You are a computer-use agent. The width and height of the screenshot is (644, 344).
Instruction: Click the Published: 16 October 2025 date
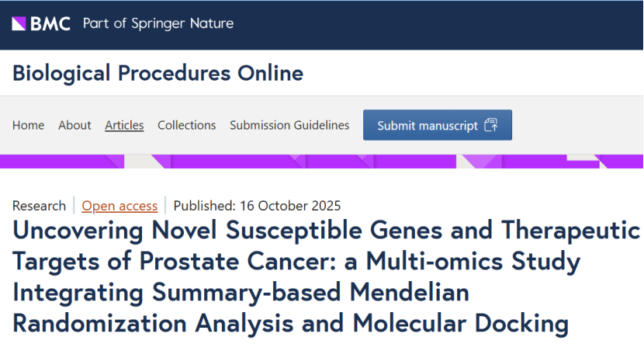[257, 206]
